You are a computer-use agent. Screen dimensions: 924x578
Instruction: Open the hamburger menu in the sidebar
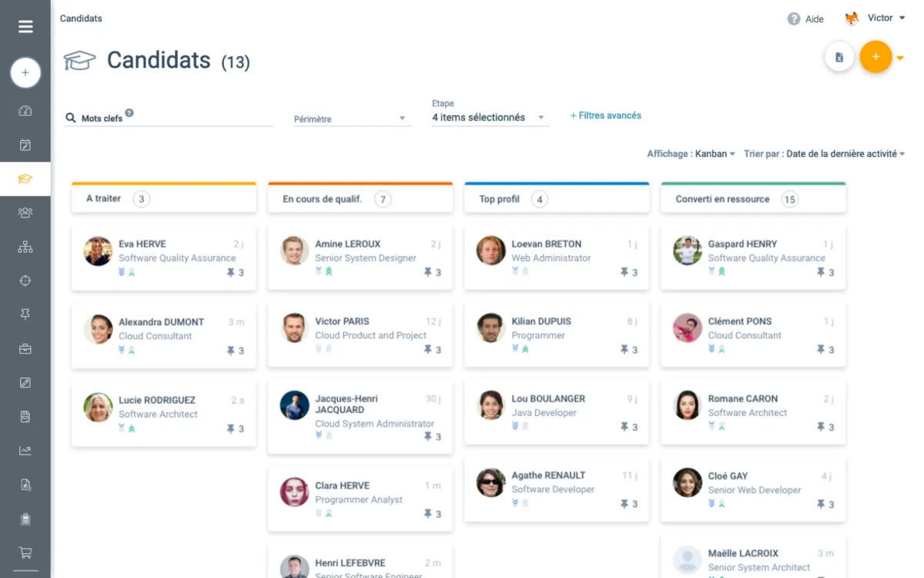tap(25, 27)
